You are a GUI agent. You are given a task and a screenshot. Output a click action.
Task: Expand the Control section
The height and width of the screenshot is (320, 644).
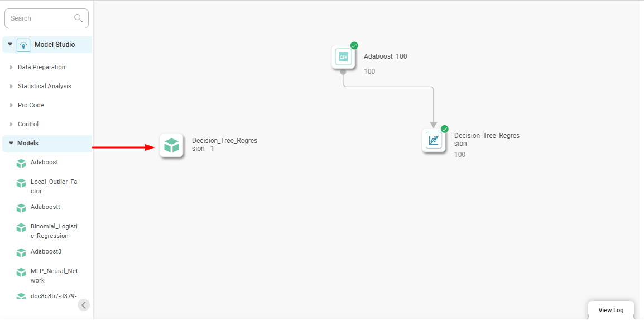point(11,125)
